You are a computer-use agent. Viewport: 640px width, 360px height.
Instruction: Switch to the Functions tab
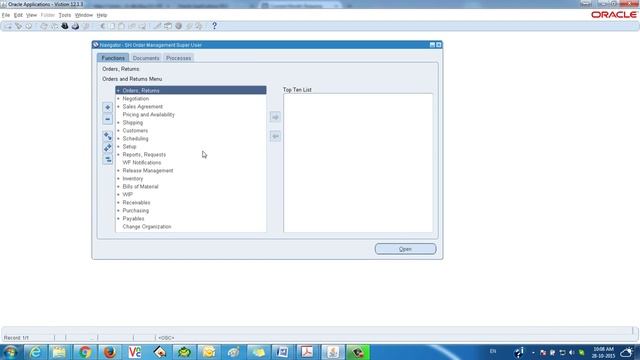(113, 58)
